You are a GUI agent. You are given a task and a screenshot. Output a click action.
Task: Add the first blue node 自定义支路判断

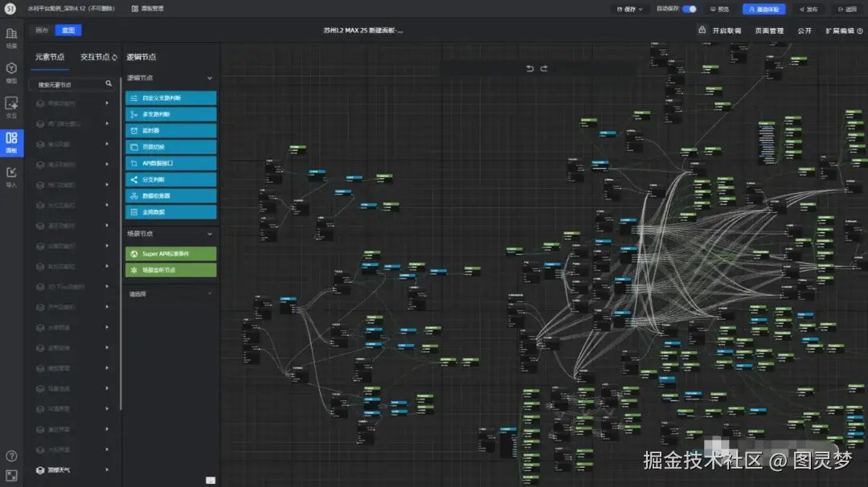(x=170, y=98)
